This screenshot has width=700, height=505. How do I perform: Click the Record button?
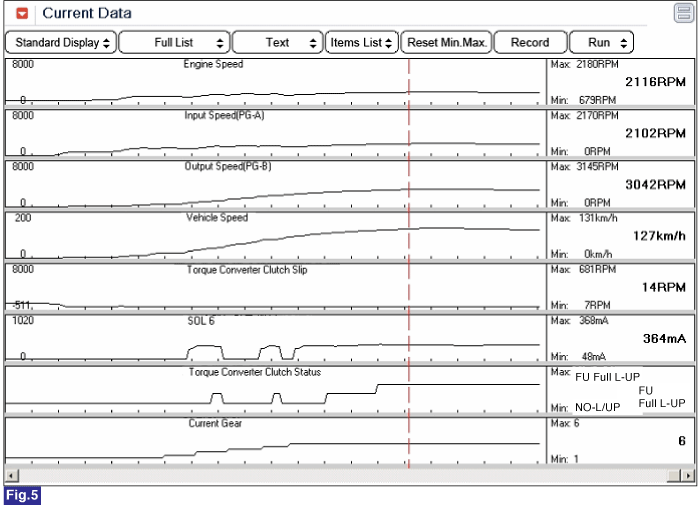tap(530, 42)
